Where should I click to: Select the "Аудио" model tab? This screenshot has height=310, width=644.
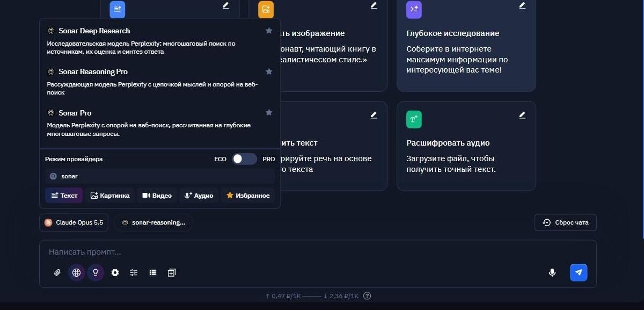[x=199, y=196]
